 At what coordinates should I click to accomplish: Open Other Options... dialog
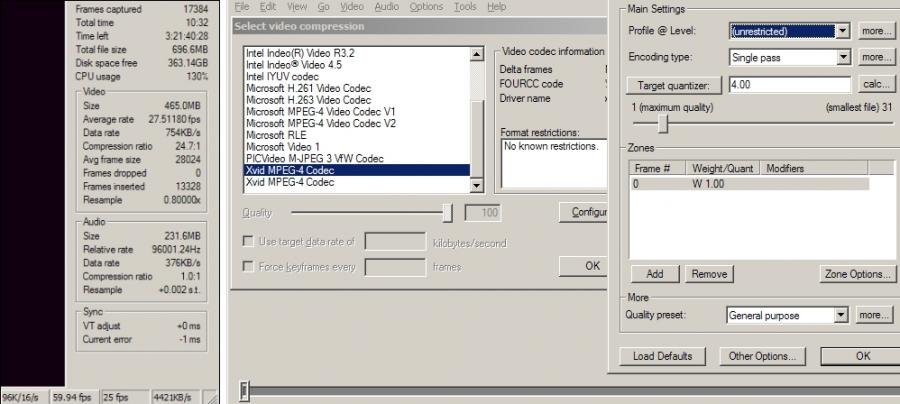[x=762, y=356]
